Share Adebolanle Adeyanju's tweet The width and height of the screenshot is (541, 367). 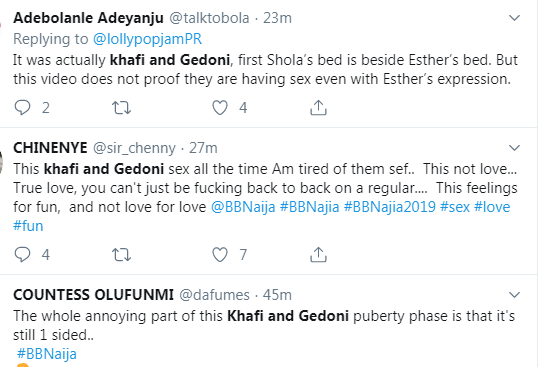(x=318, y=108)
